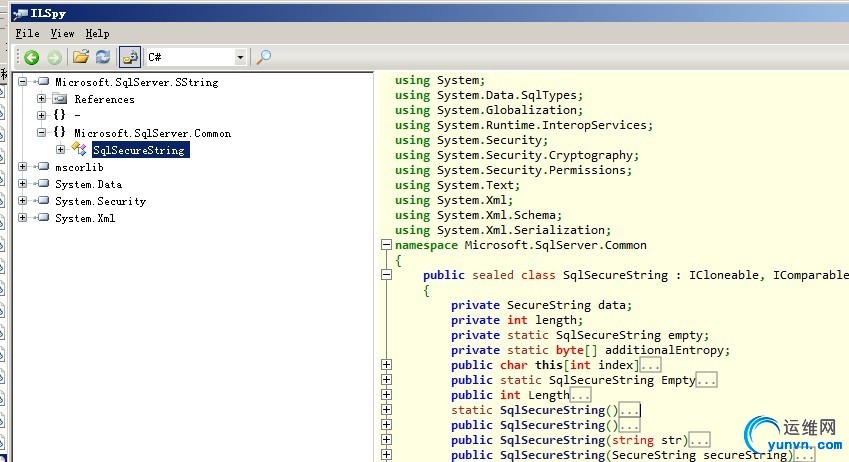The width and height of the screenshot is (849, 462).
Task: Click the References folder icon
Action: pyautogui.click(x=60, y=99)
